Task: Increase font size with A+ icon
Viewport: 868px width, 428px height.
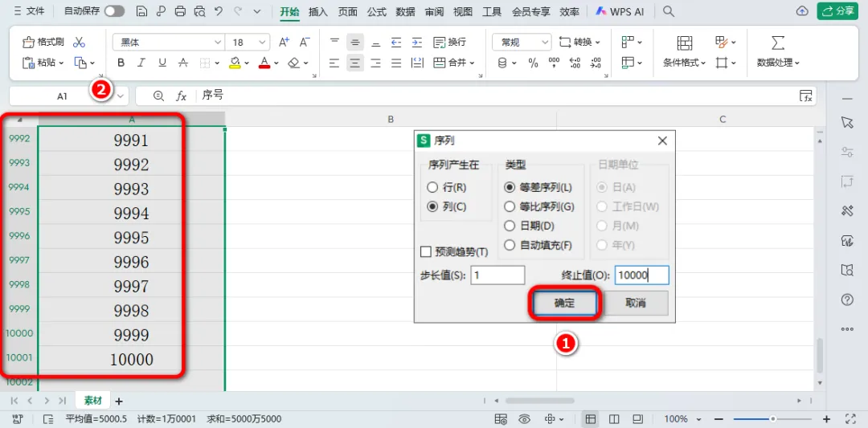Action: (284, 42)
